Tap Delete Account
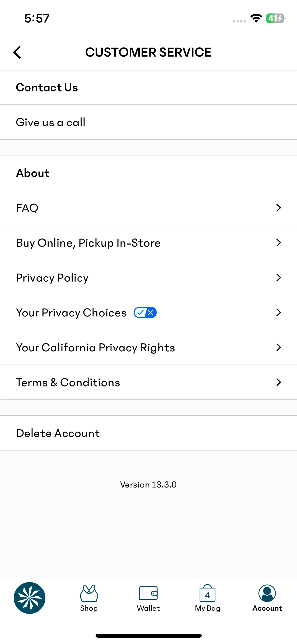The height and width of the screenshot is (644, 297). 148,433
